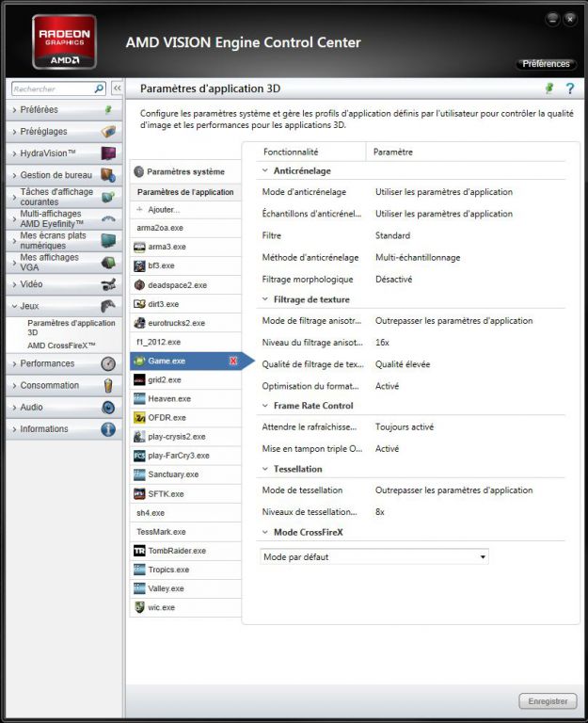Change Attendre le rafraîchissement Toujours activé value
Screen dimensions: 588x723
click(405, 427)
